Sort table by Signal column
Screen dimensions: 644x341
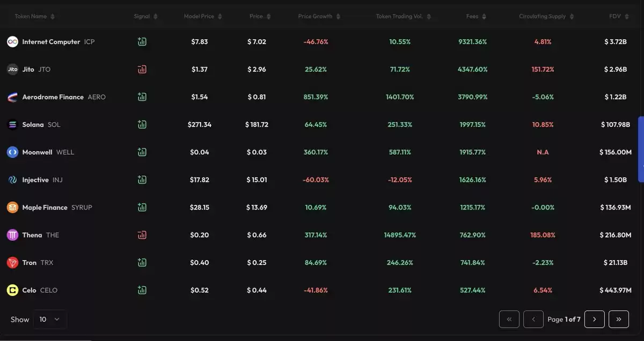tap(145, 17)
